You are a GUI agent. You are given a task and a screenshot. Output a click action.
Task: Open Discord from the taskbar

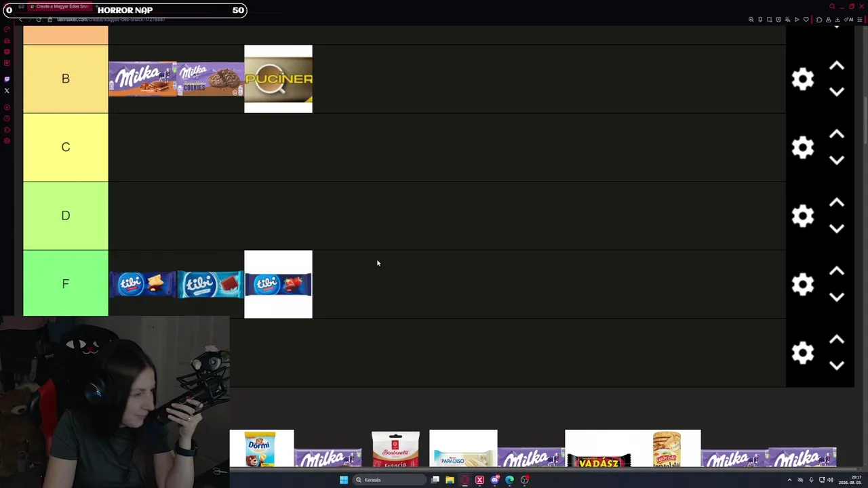(494, 480)
